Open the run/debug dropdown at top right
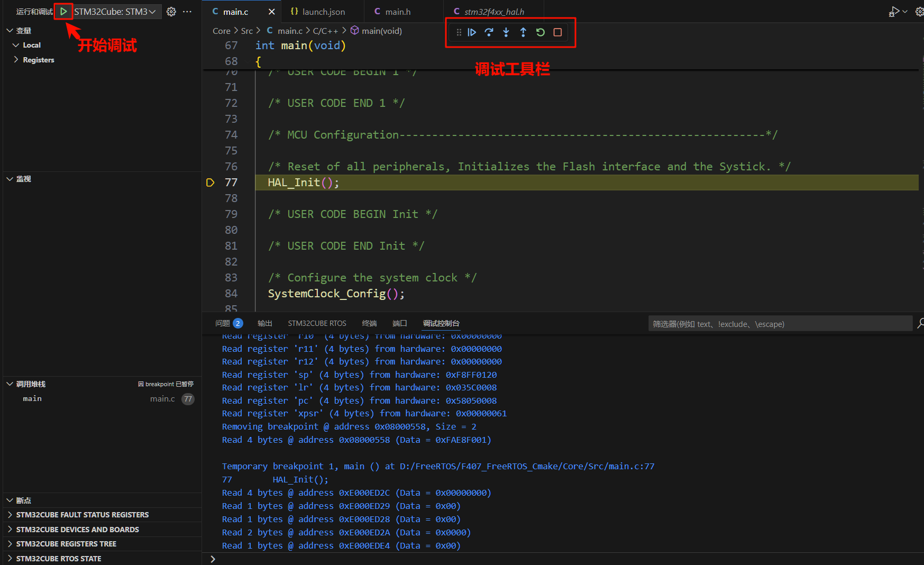The image size is (924, 565). [905, 11]
